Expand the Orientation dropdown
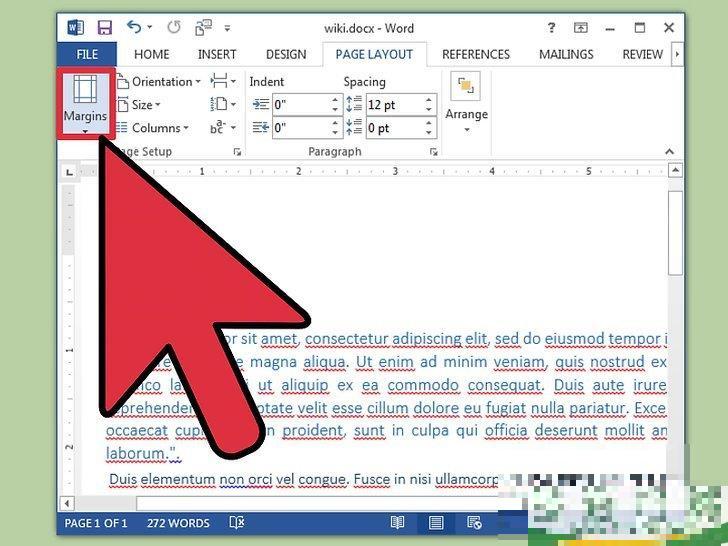 tap(166, 81)
